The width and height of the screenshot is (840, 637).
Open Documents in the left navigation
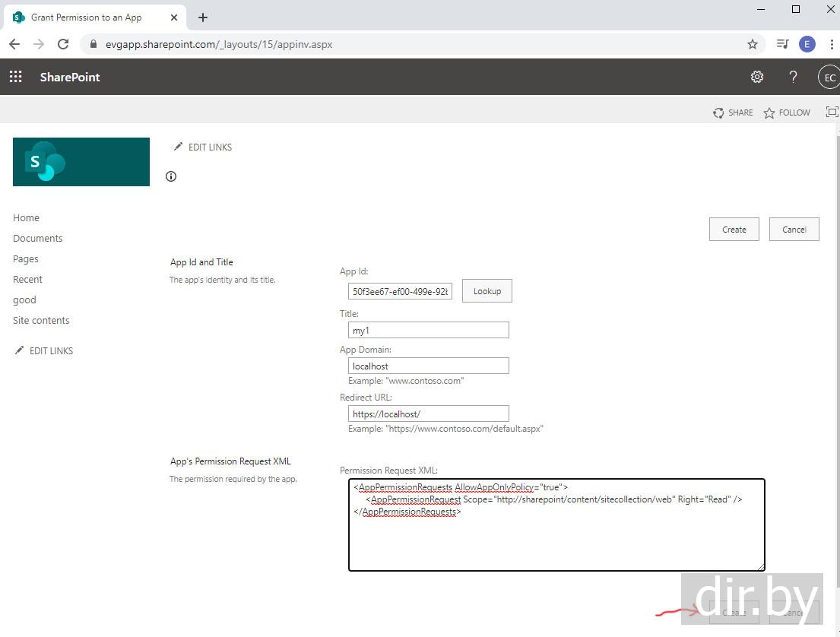[38, 238]
